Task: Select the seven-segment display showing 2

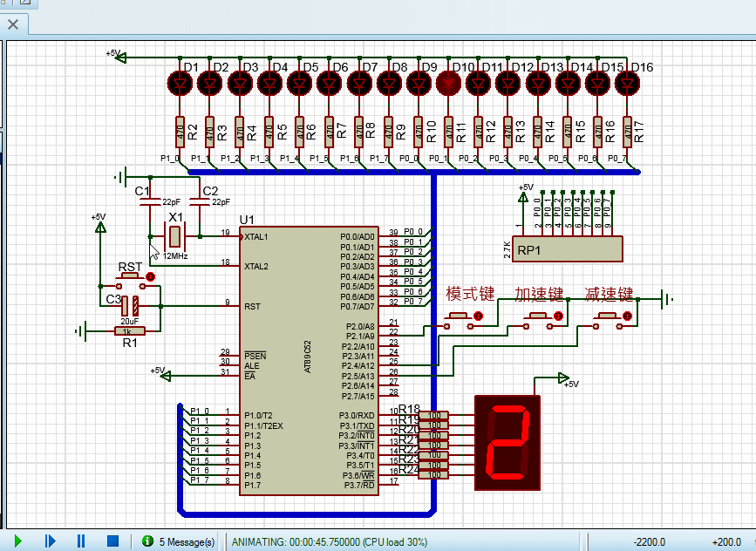Action: [x=507, y=443]
